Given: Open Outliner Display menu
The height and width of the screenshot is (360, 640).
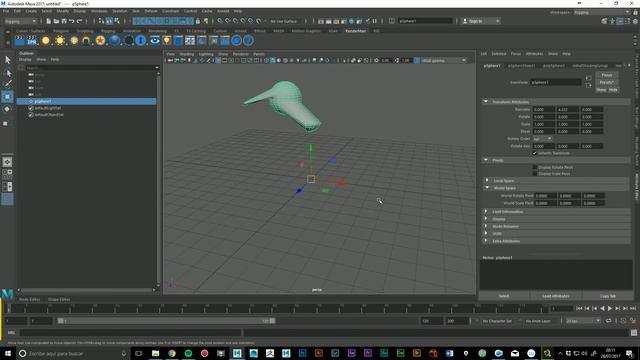Looking at the screenshot, I should pos(25,60).
